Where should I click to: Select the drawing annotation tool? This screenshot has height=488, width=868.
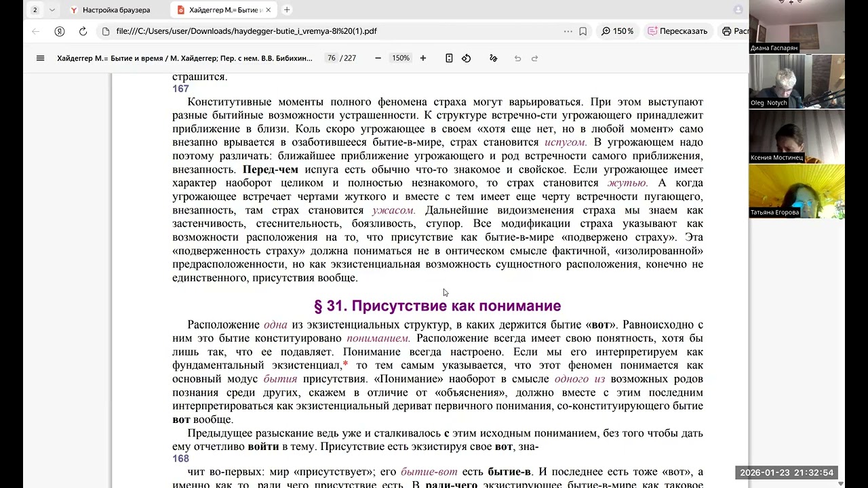click(494, 58)
